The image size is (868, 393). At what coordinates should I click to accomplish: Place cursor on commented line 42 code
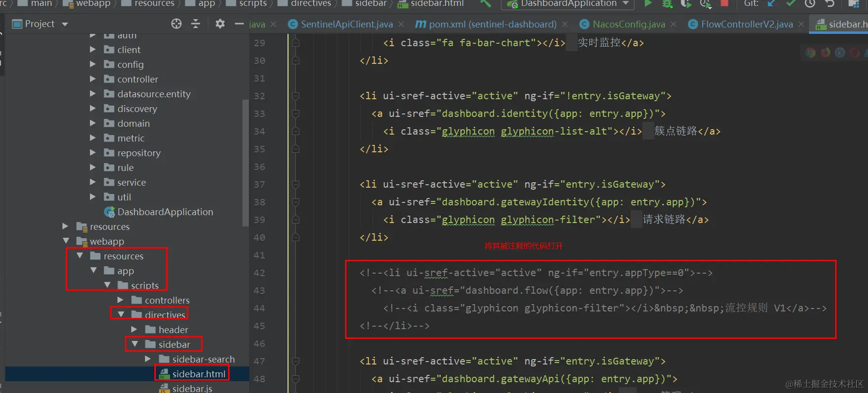pos(536,273)
